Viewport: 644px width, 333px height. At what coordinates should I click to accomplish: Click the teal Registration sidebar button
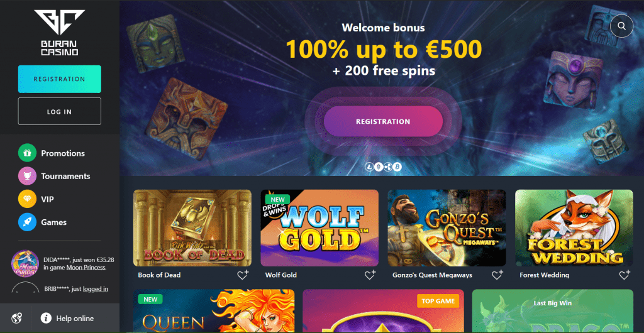pos(60,79)
